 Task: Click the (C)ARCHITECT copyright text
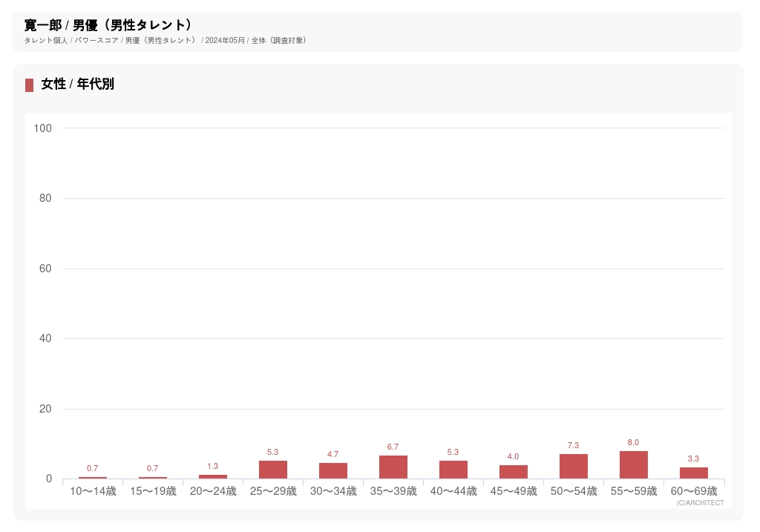[700, 503]
